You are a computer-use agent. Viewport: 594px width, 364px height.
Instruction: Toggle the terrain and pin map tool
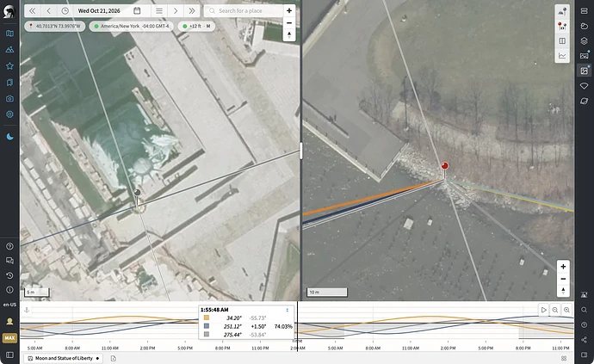[562, 11]
